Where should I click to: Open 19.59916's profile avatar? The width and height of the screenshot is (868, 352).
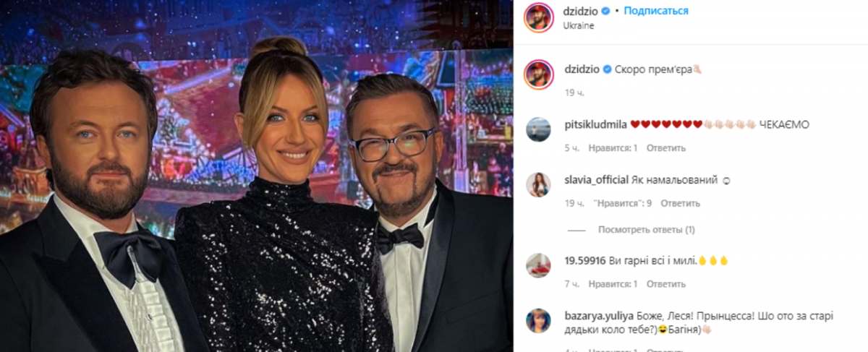(x=540, y=265)
